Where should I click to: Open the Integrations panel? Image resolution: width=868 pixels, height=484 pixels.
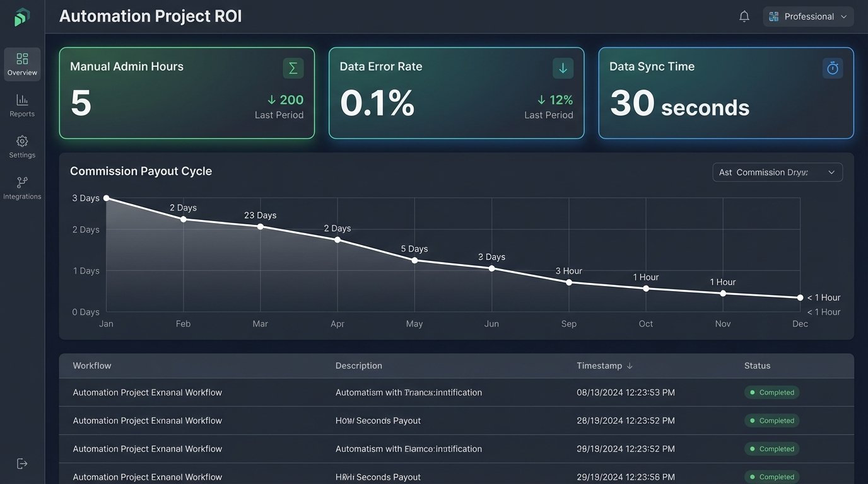pos(22,187)
